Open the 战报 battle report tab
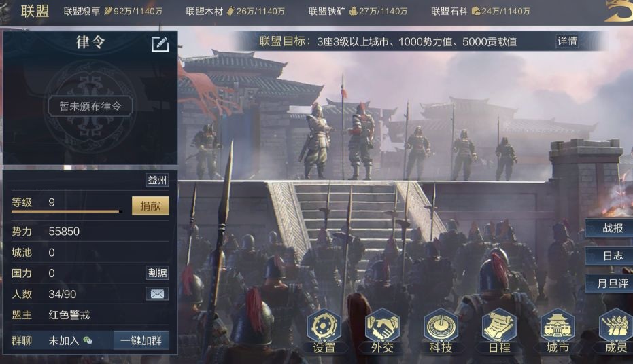 tap(610, 228)
